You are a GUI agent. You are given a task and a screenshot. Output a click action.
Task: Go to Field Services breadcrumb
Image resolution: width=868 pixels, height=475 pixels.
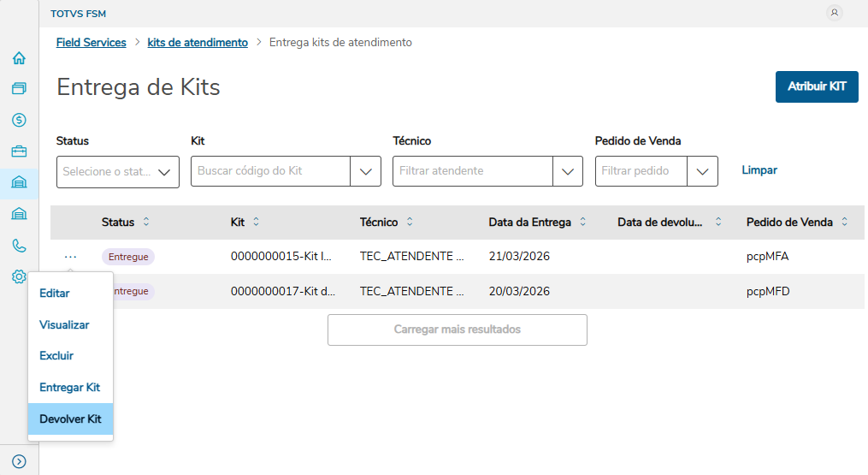[91, 42]
